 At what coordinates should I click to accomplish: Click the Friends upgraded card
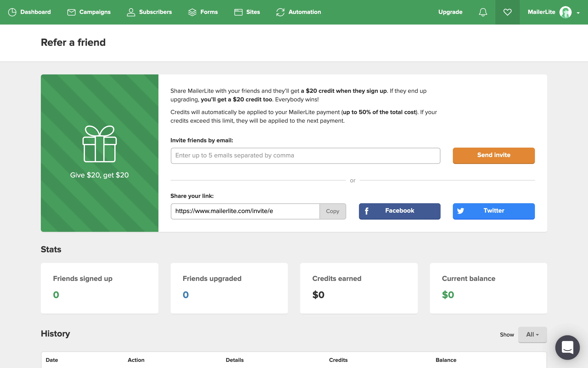click(x=229, y=288)
